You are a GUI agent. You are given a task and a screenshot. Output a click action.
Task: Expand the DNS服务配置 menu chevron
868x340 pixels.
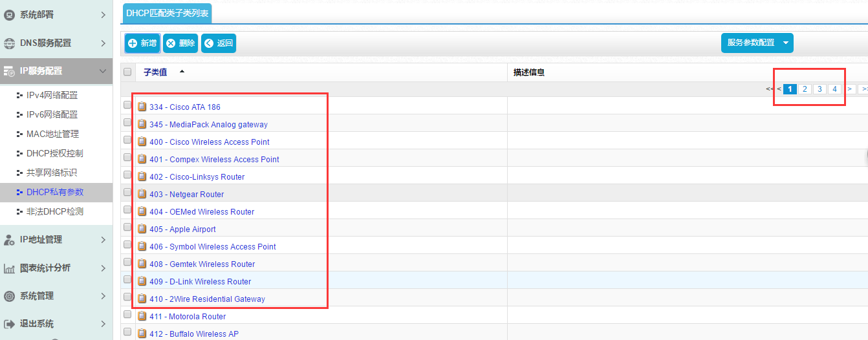(103, 43)
